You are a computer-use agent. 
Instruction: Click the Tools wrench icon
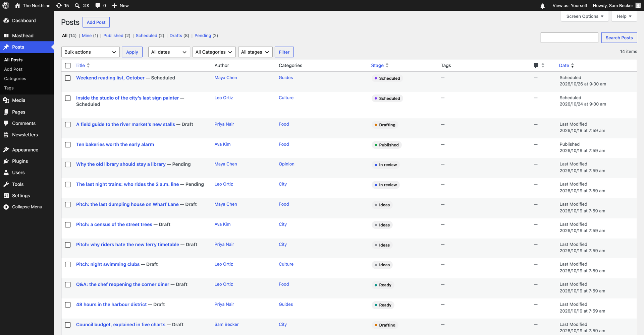coord(6,184)
